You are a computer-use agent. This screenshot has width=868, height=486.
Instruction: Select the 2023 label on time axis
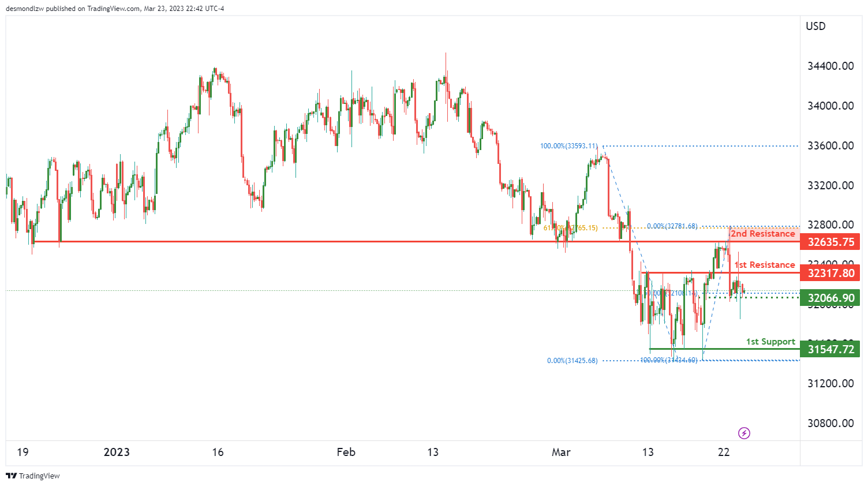tap(117, 452)
